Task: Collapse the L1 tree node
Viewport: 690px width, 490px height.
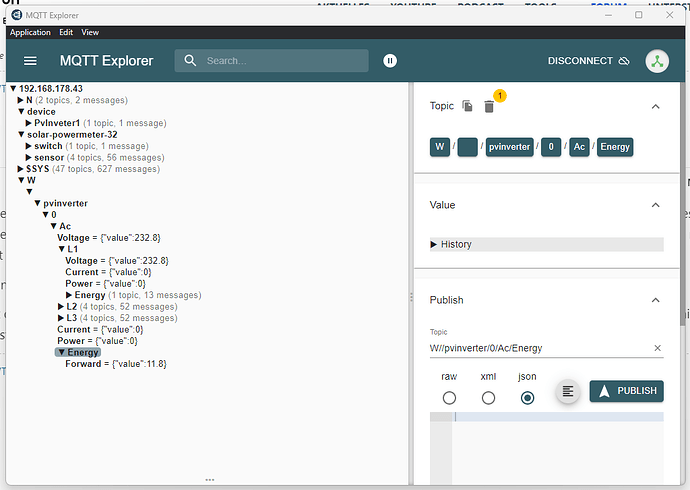Action: tap(62, 249)
